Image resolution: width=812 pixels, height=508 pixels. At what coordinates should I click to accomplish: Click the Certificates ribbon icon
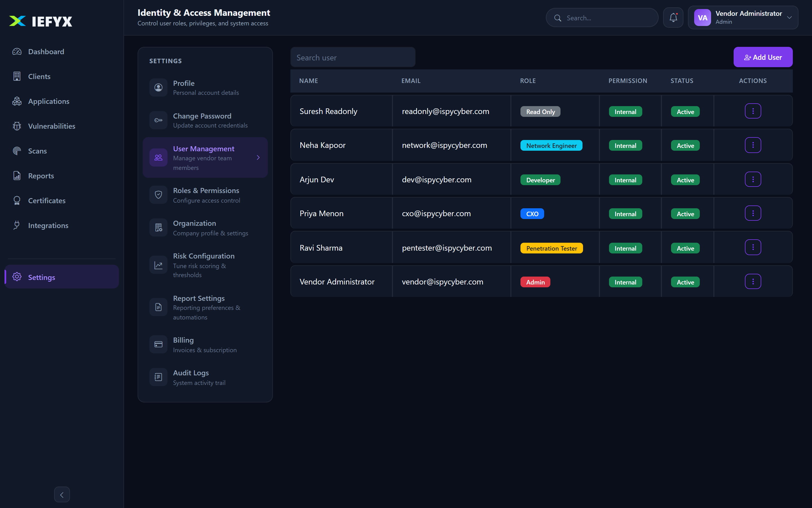(x=17, y=201)
